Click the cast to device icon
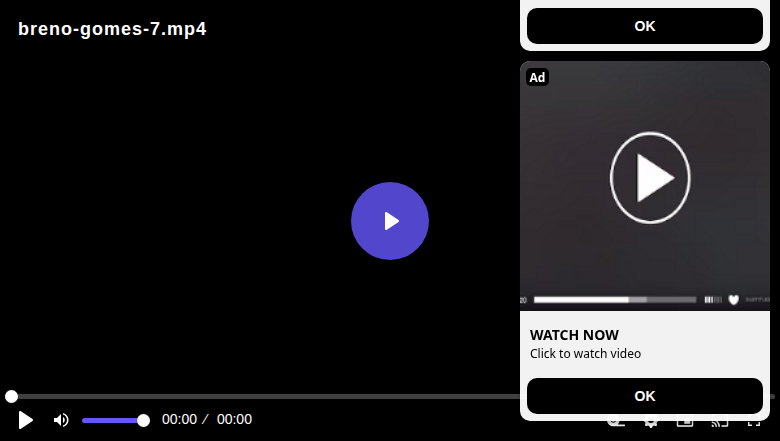The width and height of the screenshot is (780, 441). click(x=719, y=424)
